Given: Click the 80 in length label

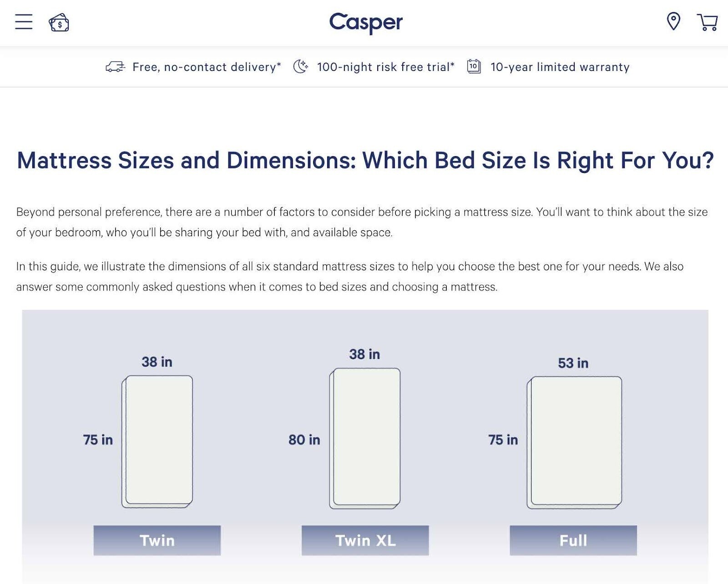Looking at the screenshot, I should click(x=304, y=440).
